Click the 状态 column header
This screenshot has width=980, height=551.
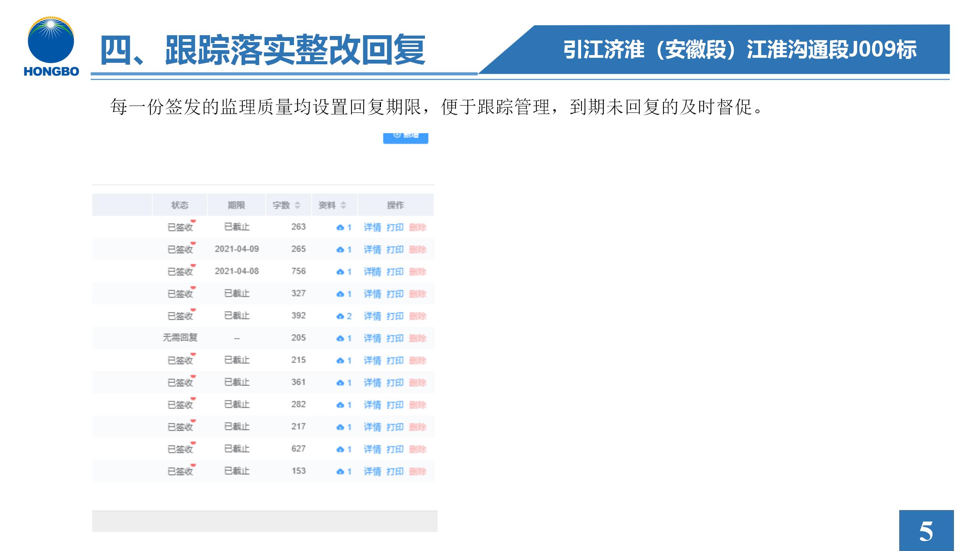pos(180,205)
